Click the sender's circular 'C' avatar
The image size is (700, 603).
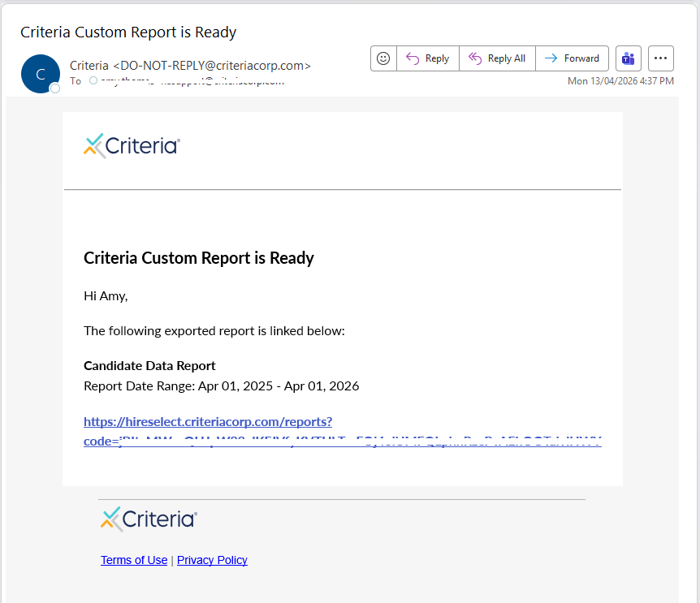[x=40, y=74]
